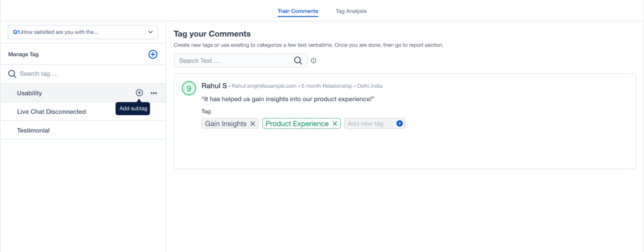Click the plus icon next to Manage Tag

pos(153,54)
